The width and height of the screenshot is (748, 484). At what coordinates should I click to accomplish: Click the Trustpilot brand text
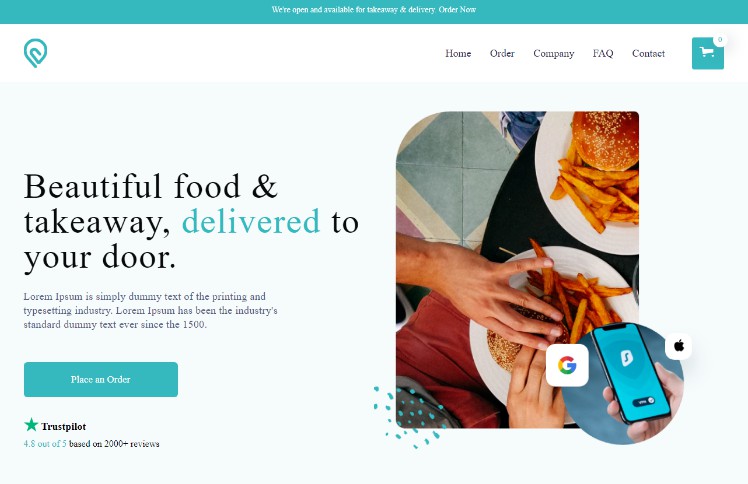(63, 426)
